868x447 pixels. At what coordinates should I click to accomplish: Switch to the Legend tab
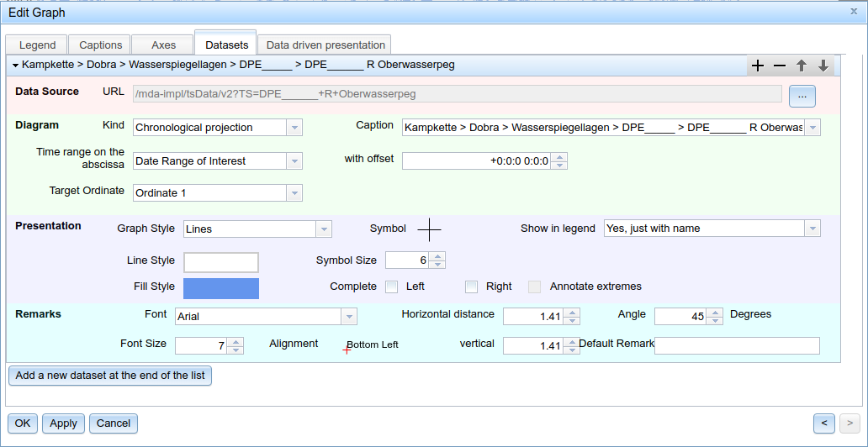pos(37,45)
